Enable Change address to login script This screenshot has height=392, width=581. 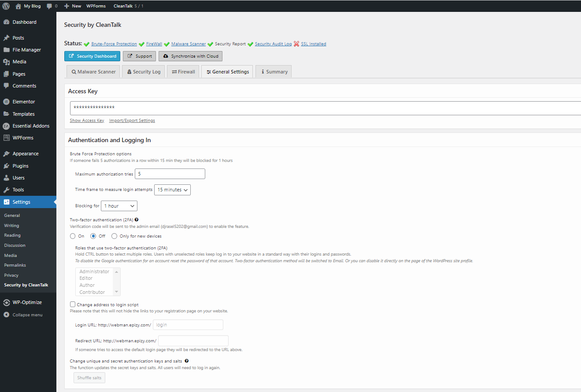tap(73, 304)
